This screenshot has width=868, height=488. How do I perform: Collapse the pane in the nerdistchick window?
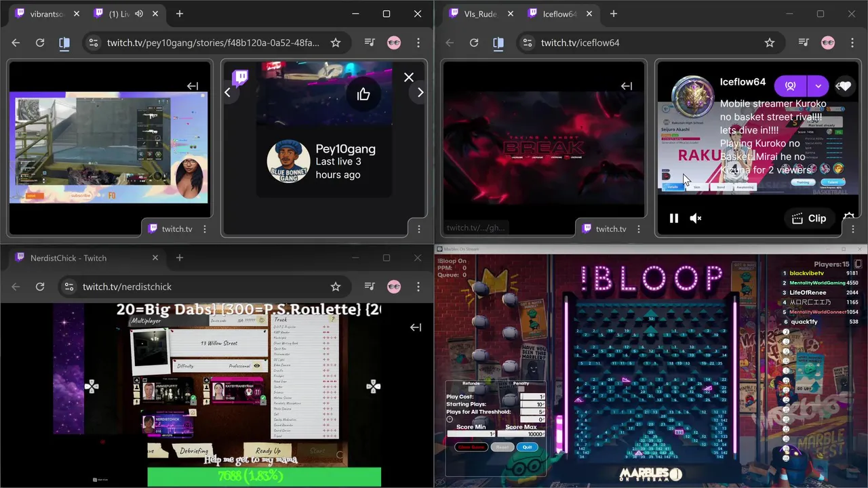[416, 327]
